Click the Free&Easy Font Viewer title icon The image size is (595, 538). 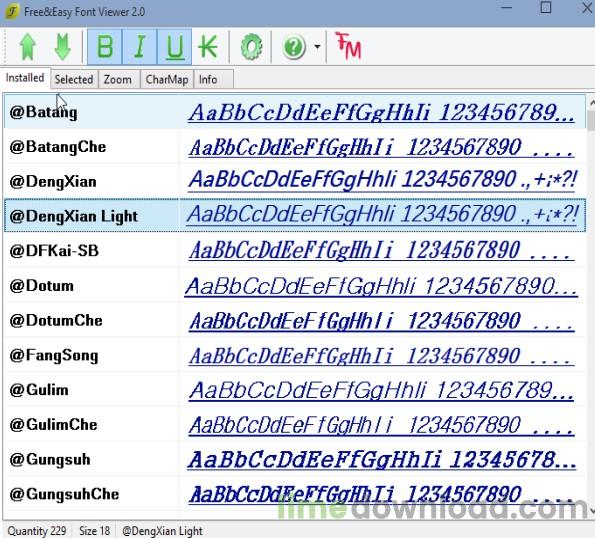pos(12,11)
